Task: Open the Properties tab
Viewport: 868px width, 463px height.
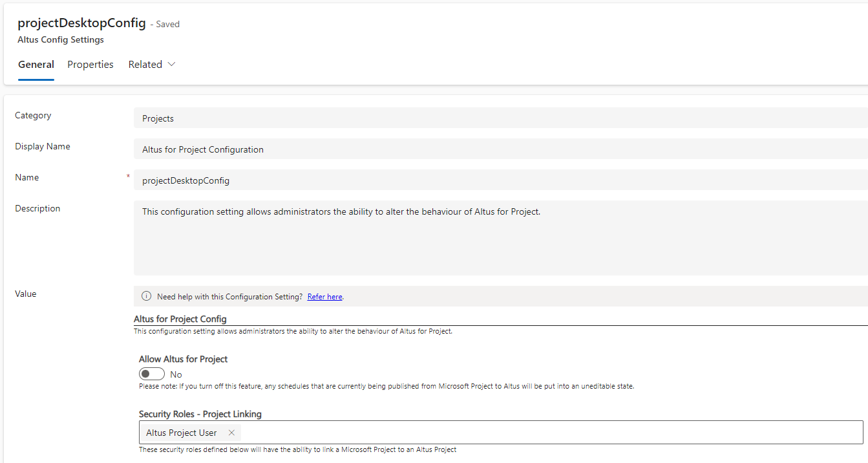Action: click(x=90, y=65)
